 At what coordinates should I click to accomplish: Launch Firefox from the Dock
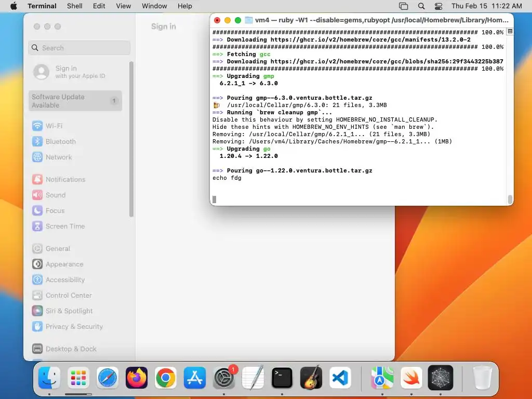coord(137,378)
